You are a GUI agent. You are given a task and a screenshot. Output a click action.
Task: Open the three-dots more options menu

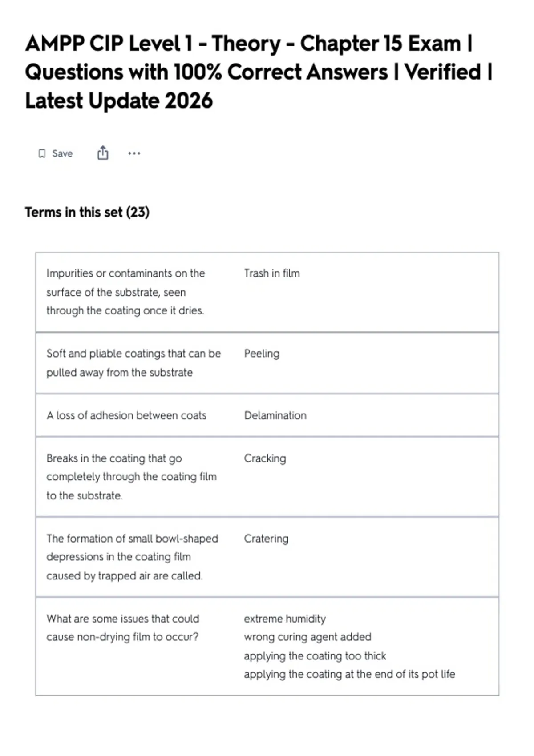[x=134, y=153]
